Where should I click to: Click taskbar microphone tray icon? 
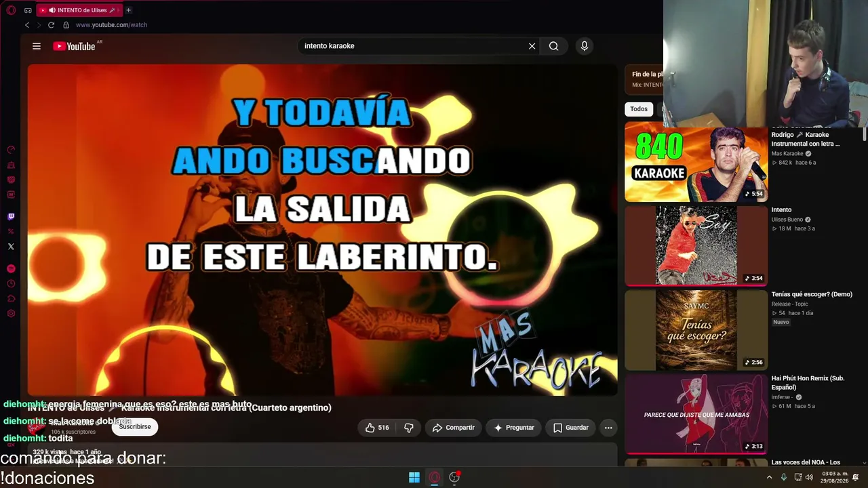[x=784, y=477]
